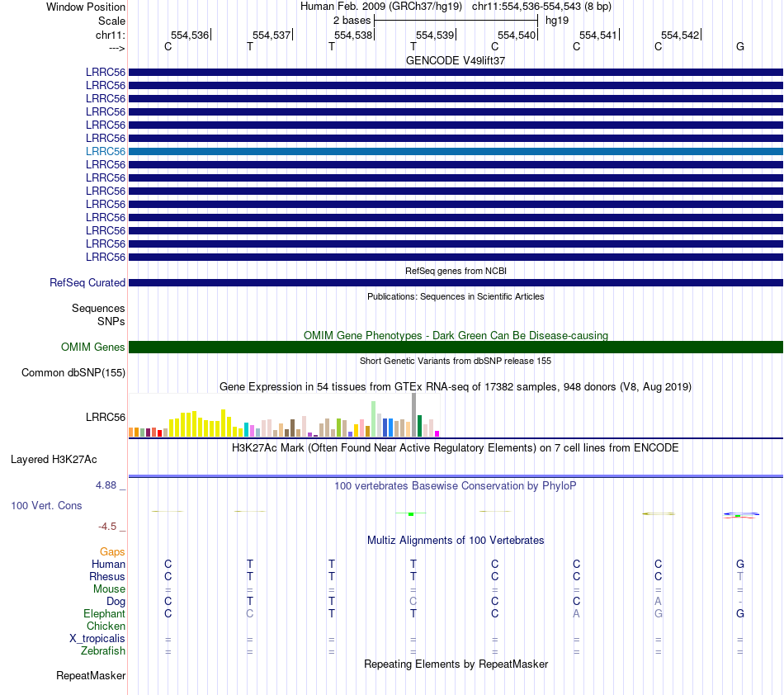Image resolution: width=784 pixels, height=695 pixels.
Task: Click the faded T in the Rhesus row
Action: [740, 576]
